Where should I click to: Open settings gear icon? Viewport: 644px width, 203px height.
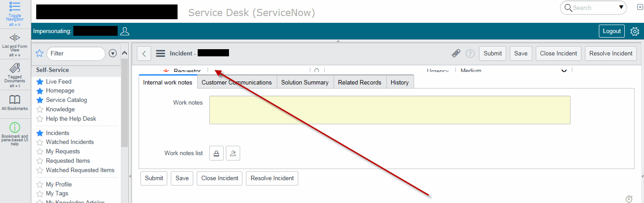tap(635, 31)
